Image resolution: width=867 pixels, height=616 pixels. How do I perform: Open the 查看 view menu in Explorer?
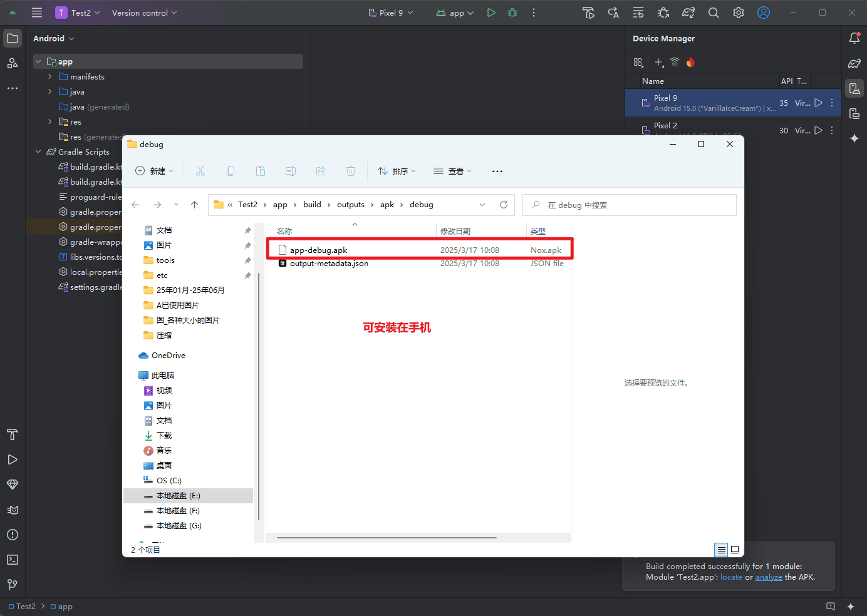[452, 171]
